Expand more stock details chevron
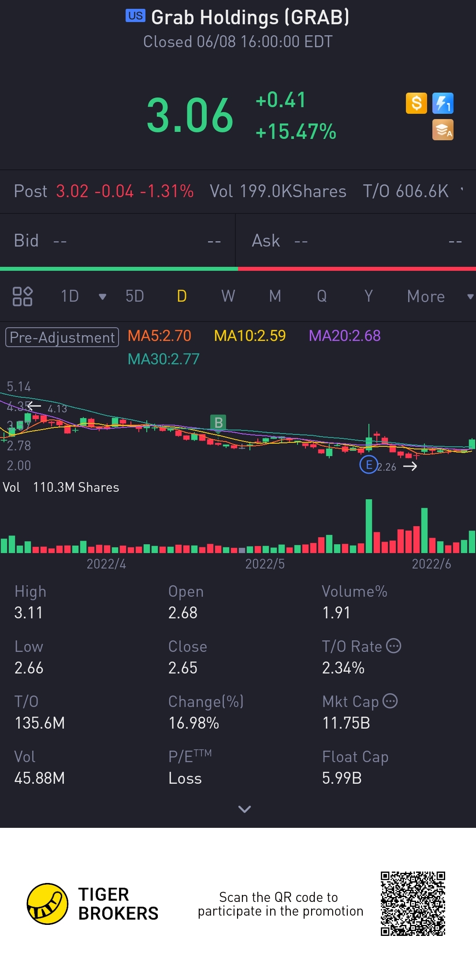 (x=244, y=809)
